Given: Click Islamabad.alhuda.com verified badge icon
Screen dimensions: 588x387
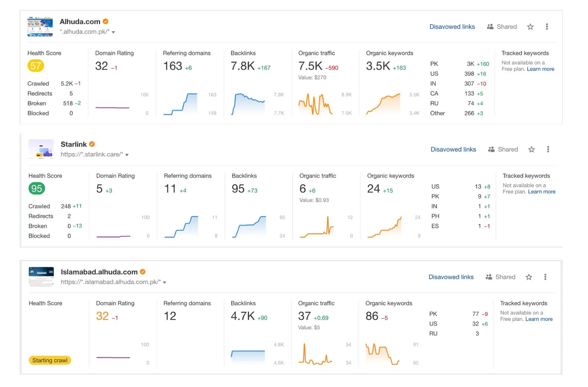Looking at the screenshot, I should pos(143,272).
